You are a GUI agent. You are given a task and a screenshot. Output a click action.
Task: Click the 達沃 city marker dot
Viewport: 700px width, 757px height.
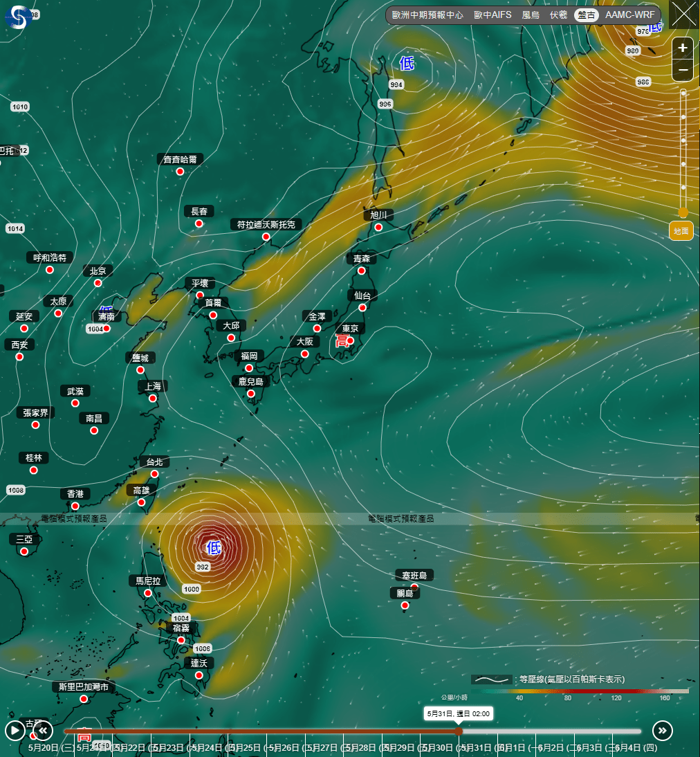tap(199, 675)
